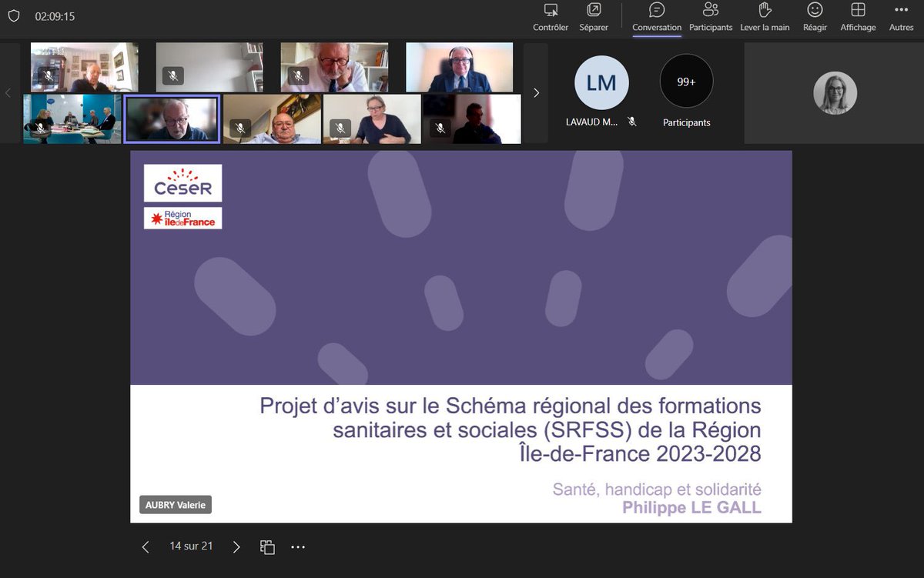The image size is (924, 578).
Task: Open the Autres more actions menu
Action: click(901, 17)
